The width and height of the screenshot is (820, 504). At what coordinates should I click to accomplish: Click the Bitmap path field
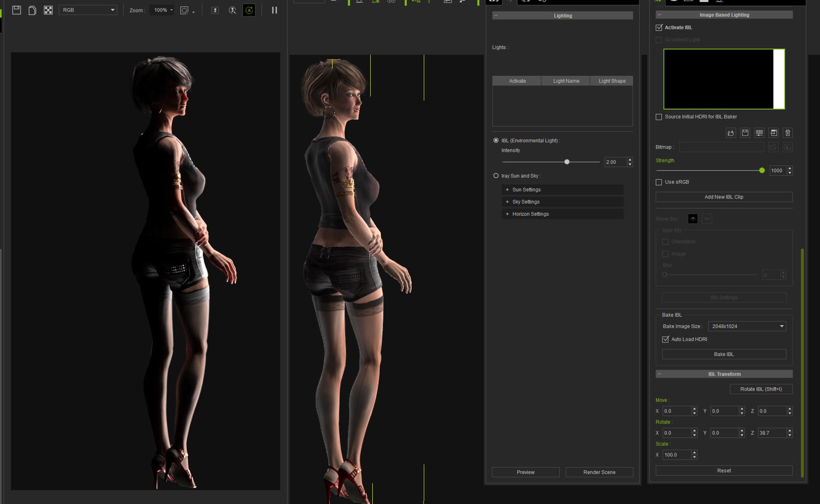(x=722, y=147)
